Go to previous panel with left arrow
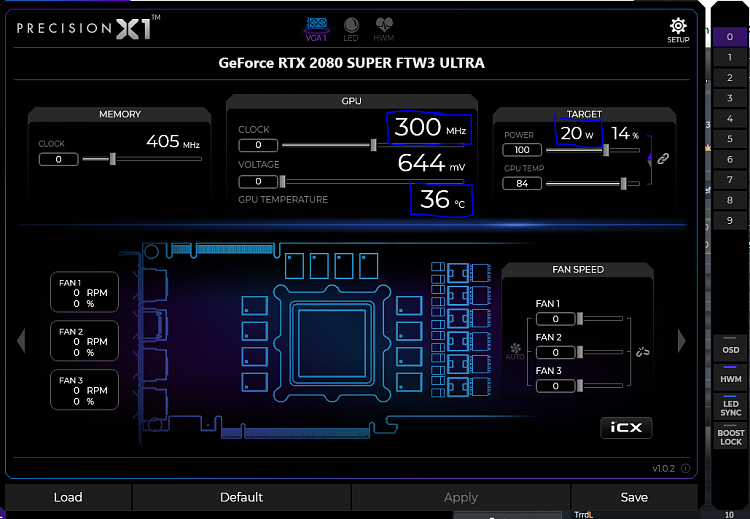The height and width of the screenshot is (519, 750). pos(21,341)
